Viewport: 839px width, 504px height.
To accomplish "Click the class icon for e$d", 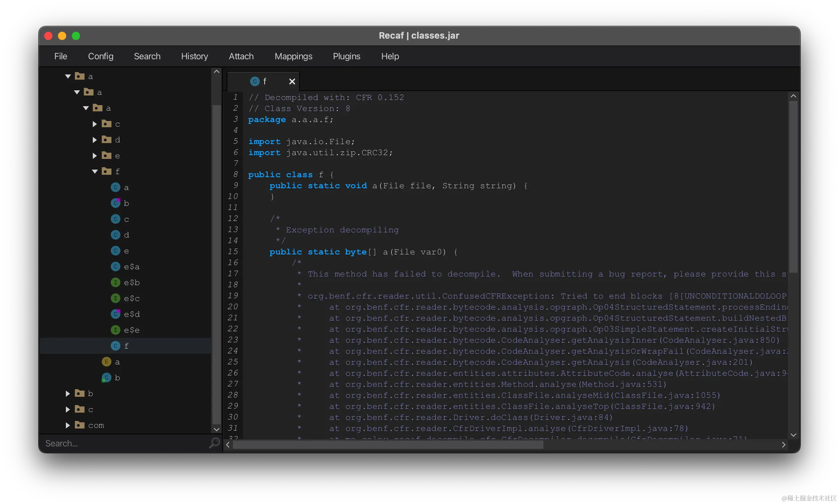I will pyautogui.click(x=116, y=314).
